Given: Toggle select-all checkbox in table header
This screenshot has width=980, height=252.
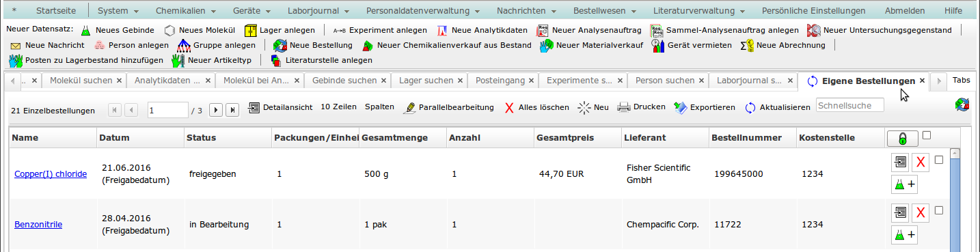Looking at the screenshot, I should [x=927, y=135].
